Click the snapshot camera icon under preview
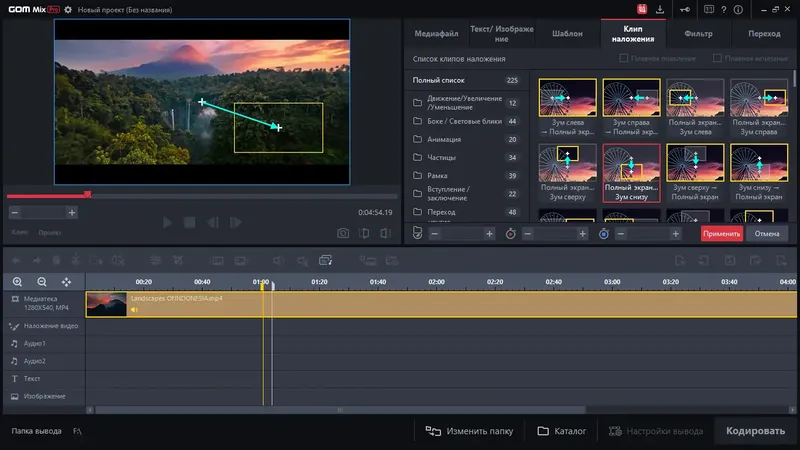Screen dimensions: 800x450 coord(343,233)
